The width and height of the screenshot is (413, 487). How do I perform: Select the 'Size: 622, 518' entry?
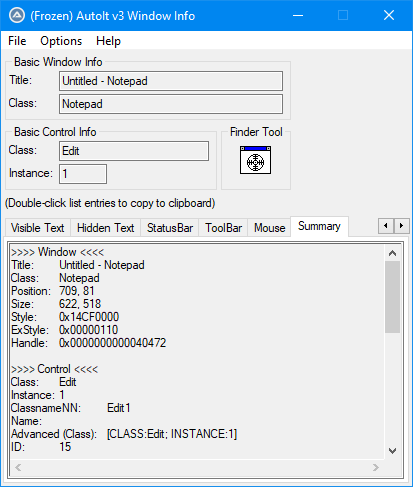(56, 304)
